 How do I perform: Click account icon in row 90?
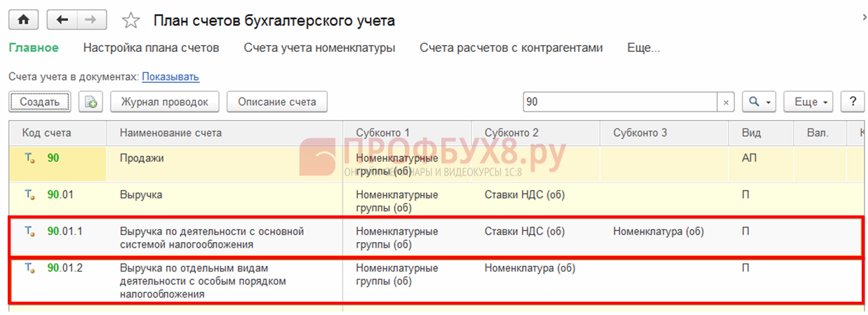point(29,159)
